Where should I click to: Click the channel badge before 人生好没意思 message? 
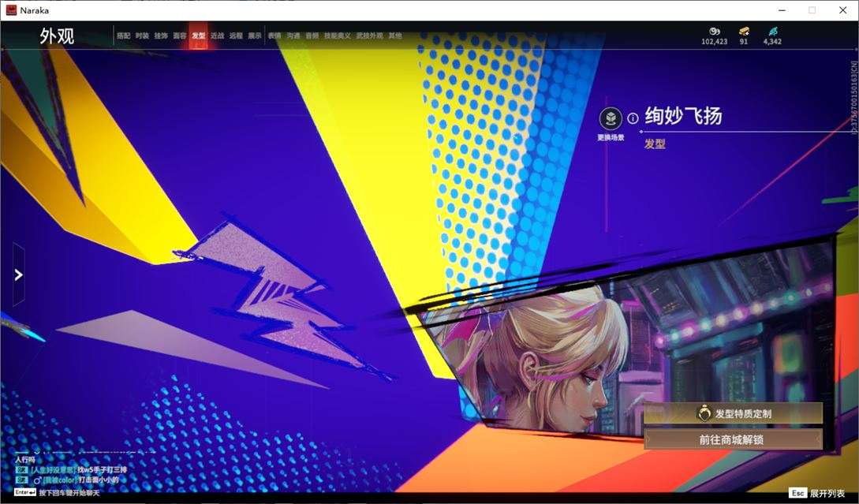[22, 470]
